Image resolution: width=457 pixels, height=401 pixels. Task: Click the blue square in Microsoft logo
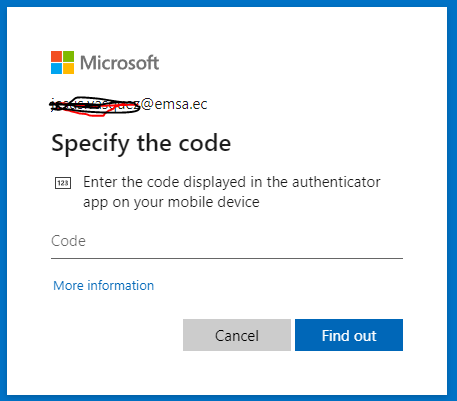tap(56, 68)
